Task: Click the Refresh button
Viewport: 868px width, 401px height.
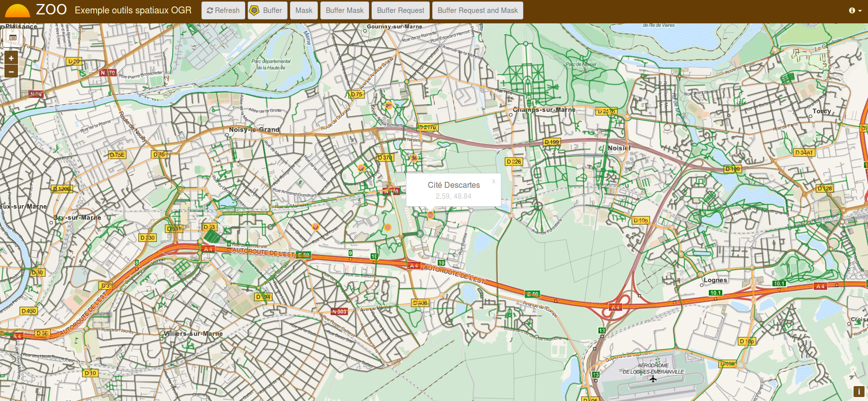Action: click(223, 10)
